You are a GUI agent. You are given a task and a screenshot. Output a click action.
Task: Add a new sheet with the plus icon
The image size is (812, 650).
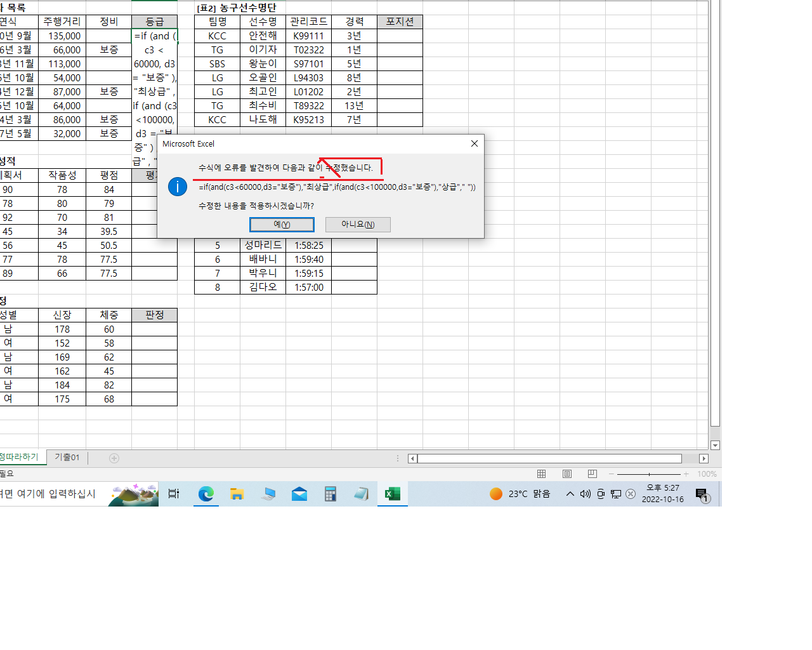(114, 458)
